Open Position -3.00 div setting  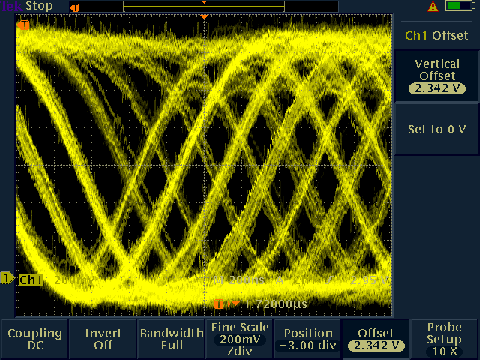pyautogui.click(x=308, y=339)
